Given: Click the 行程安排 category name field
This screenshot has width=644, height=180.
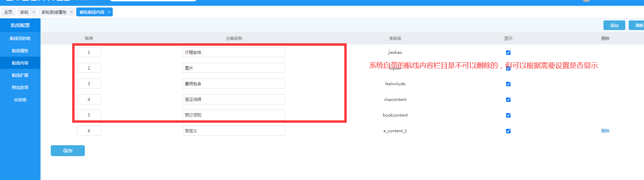Looking at the screenshot, I should pos(234,52).
